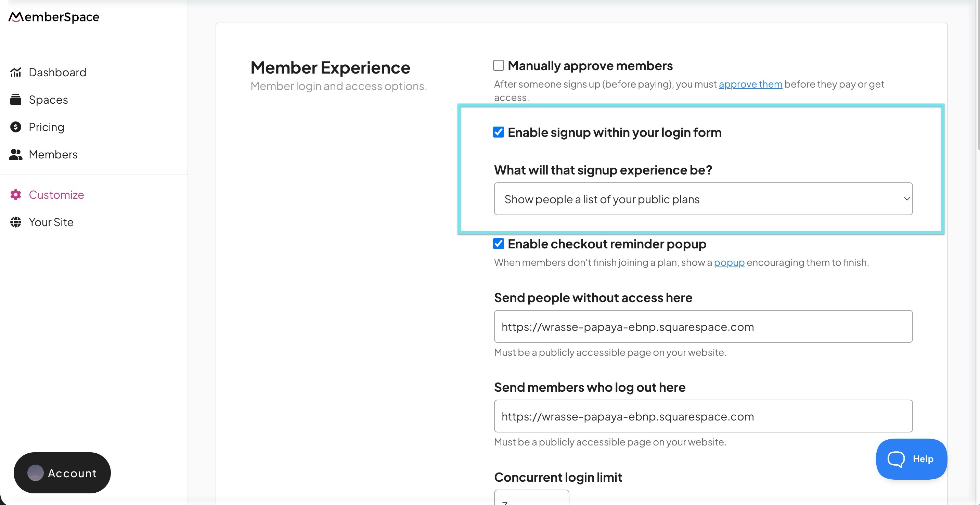Viewport: 980px width, 505px height.
Task: Click the Account avatar circle
Action: (35, 473)
